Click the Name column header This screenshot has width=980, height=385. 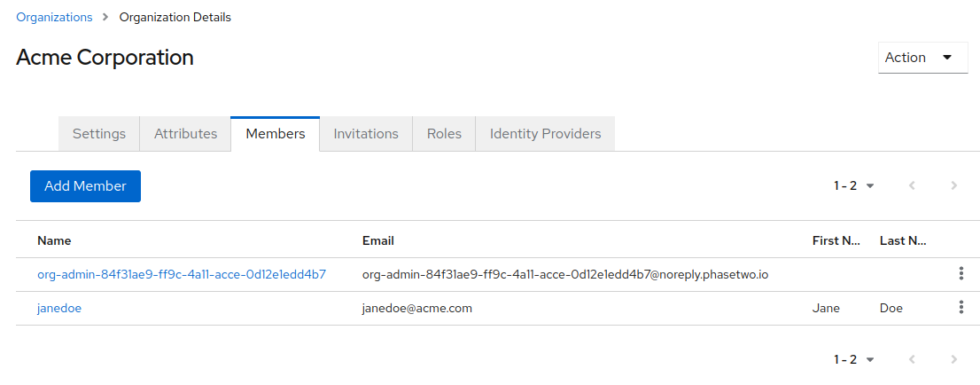[54, 240]
